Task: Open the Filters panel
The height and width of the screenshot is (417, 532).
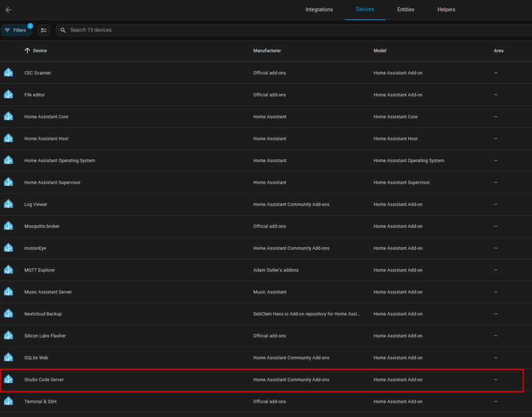Action: (x=16, y=30)
